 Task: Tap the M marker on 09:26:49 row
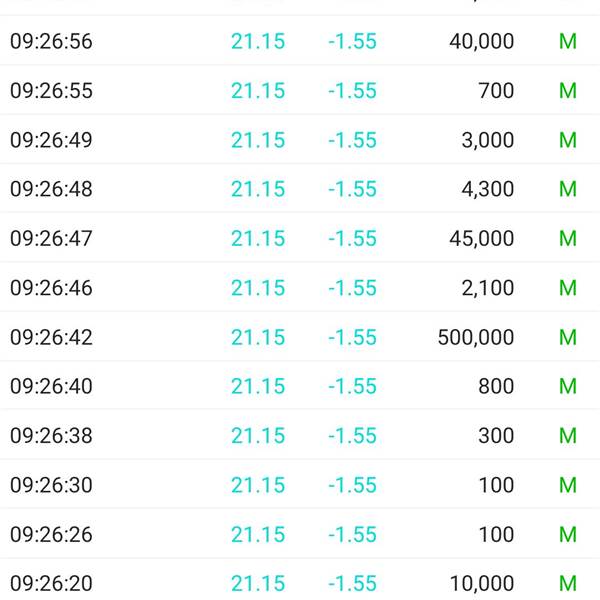pyautogui.click(x=567, y=140)
